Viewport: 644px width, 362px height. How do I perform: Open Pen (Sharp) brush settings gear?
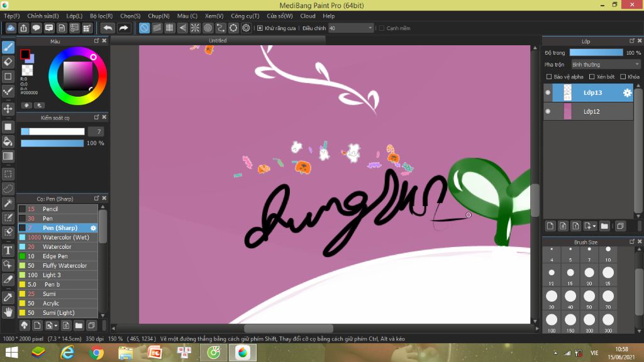coord(93,228)
